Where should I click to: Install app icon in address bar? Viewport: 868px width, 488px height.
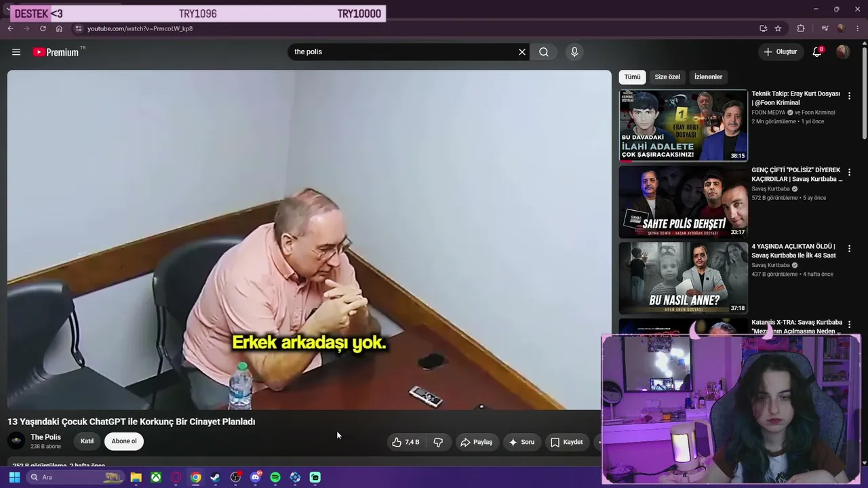click(763, 28)
